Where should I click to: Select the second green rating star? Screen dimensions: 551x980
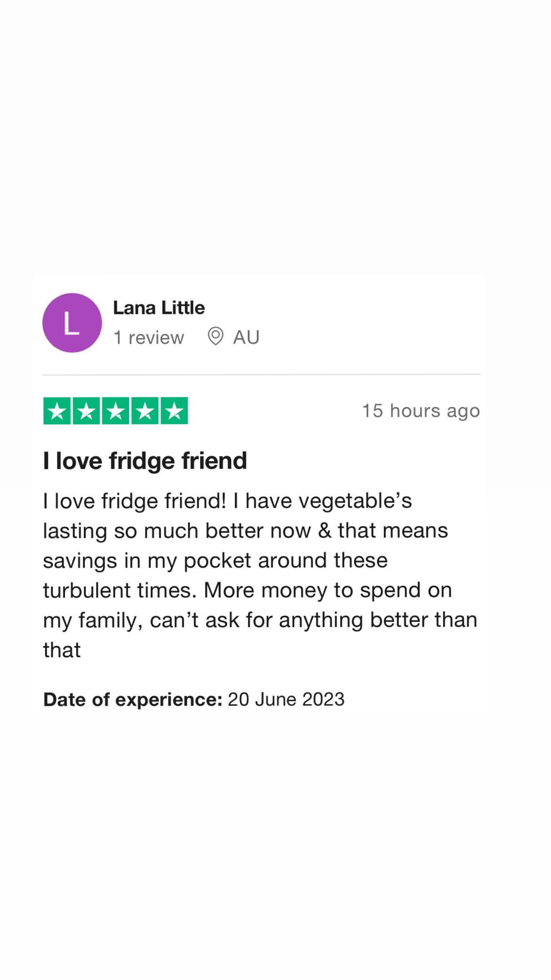point(86,411)
